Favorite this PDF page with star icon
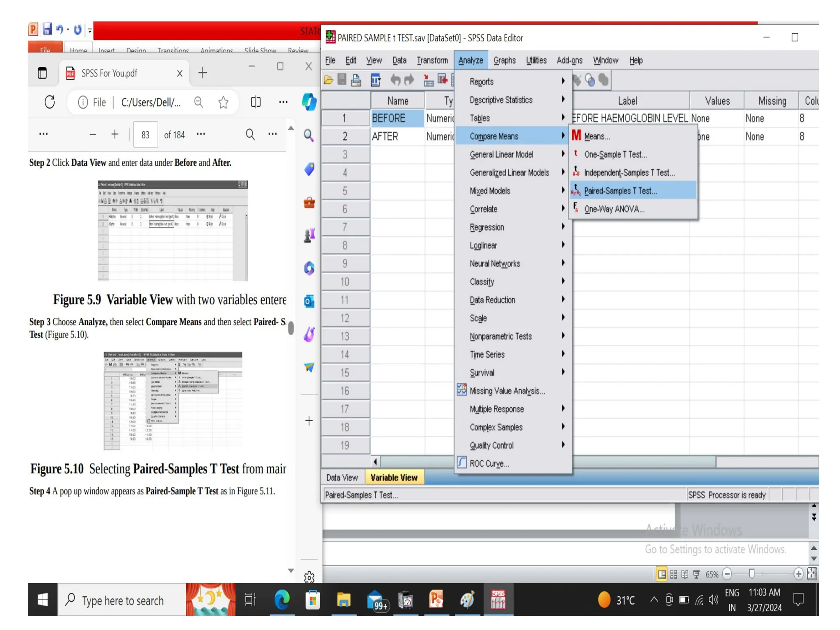This screenshot has height=630, width=840. coord(223,102)
